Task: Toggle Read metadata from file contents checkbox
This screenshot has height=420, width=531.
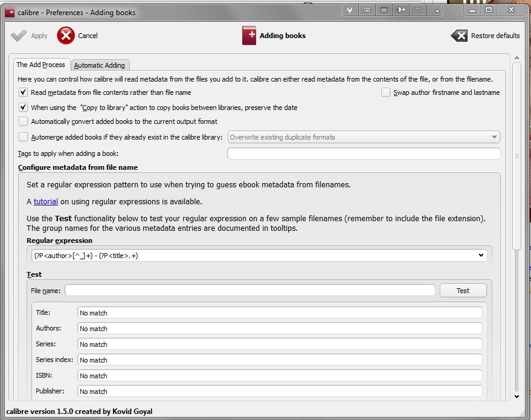Action: [23, 92]
